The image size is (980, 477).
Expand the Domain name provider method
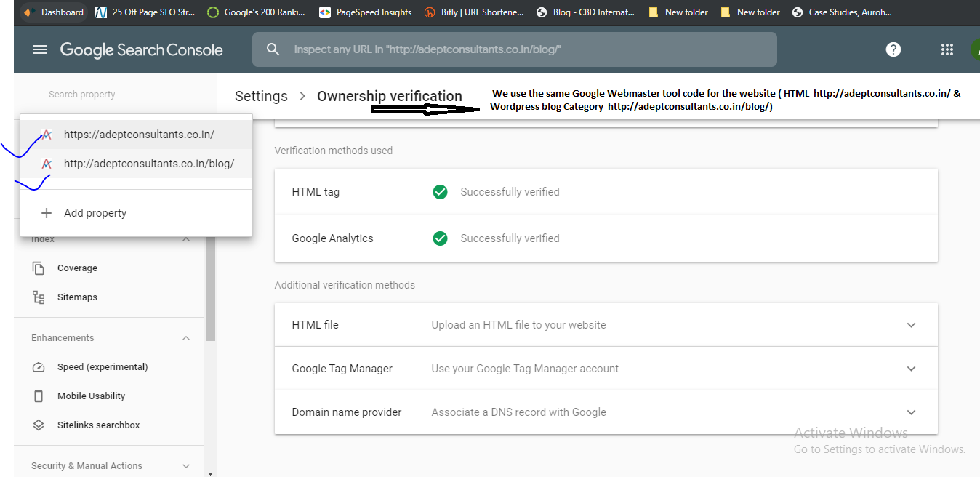point(911,412)
